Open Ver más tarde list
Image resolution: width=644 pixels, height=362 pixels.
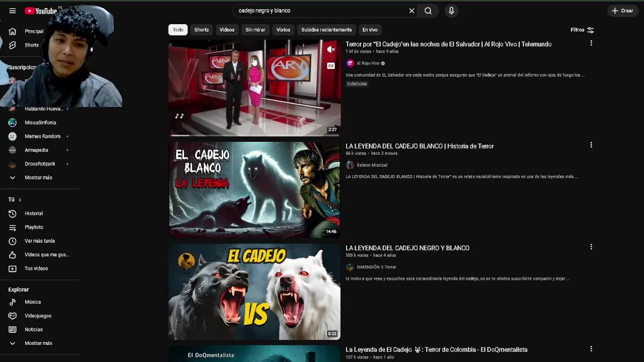coord(40,241)
